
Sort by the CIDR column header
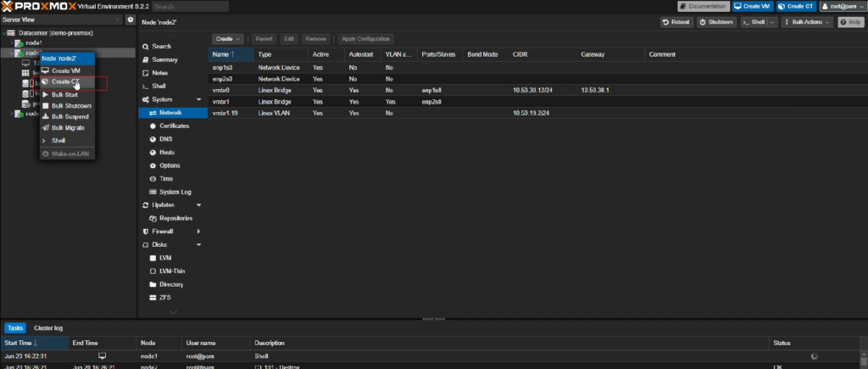click(542, 54)
